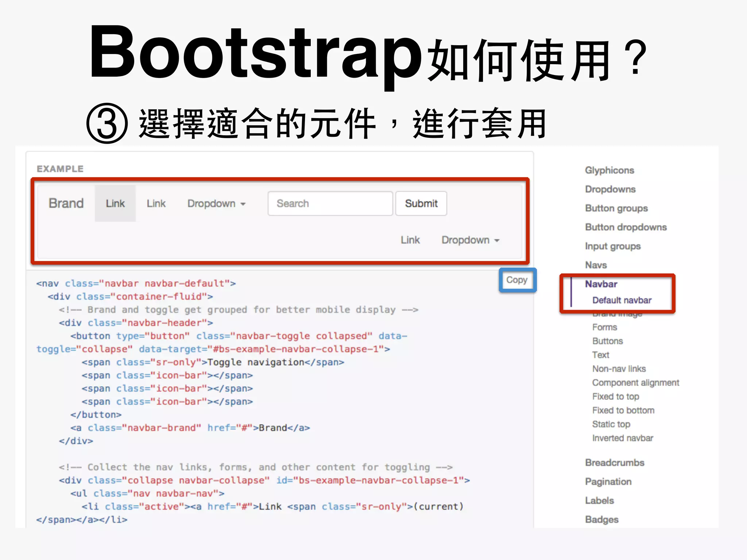Click the ul nav navbar-nav code line
The height and width of the screenshot is (560, 747).
pos(147,493)
